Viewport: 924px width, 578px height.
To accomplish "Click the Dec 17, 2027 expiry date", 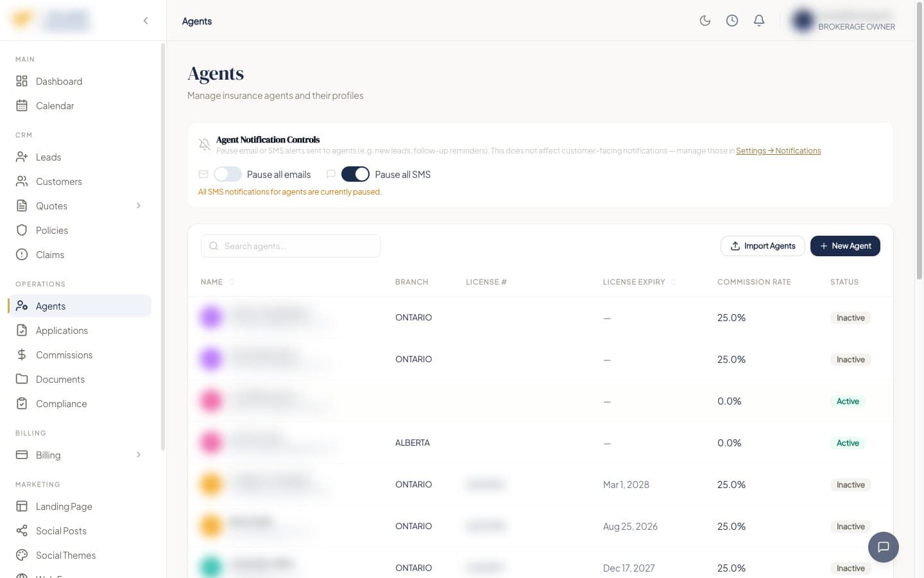I will coord(629,568).
